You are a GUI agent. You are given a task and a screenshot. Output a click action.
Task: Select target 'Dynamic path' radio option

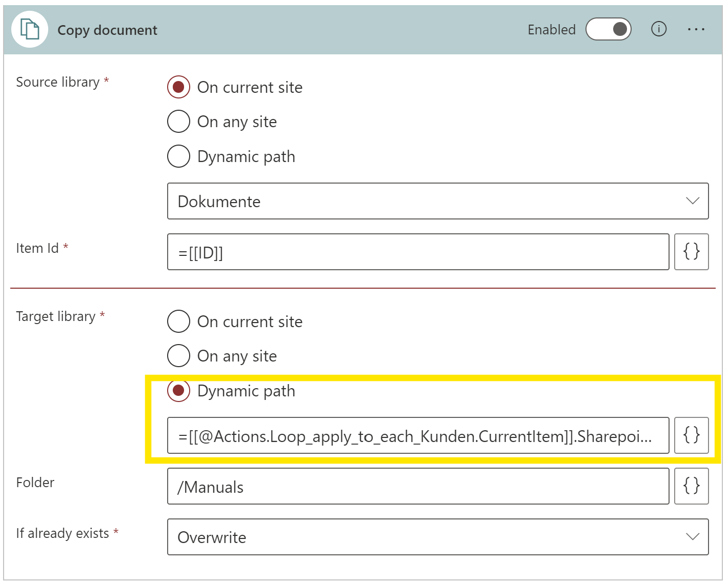tap(179, 391)
